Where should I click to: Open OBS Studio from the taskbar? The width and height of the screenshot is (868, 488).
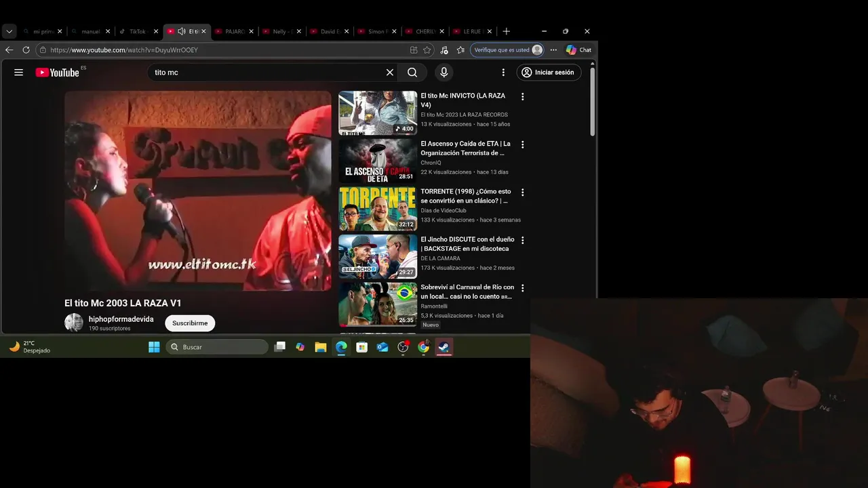pos(403,347)
